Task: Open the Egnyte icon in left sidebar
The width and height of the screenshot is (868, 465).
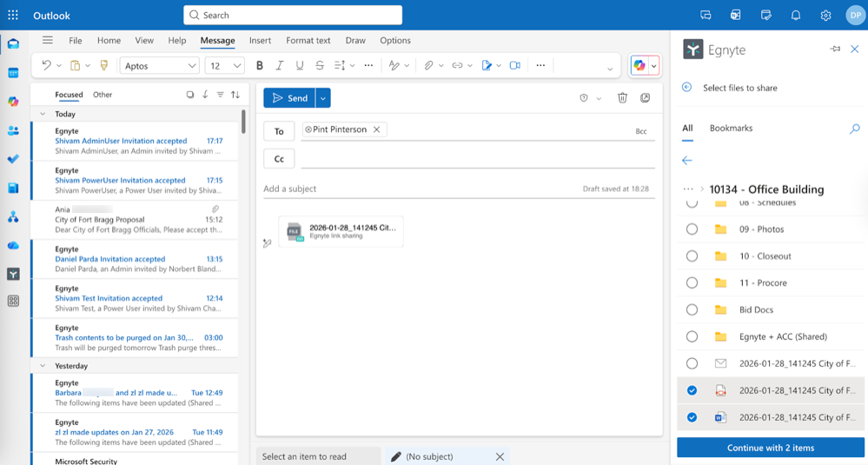Action: pos(13,274)
